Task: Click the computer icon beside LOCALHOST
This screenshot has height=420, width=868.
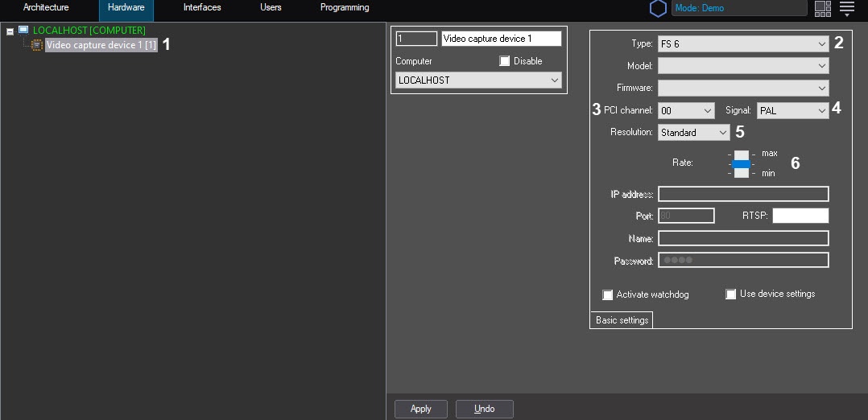Action: click(23, 30)
